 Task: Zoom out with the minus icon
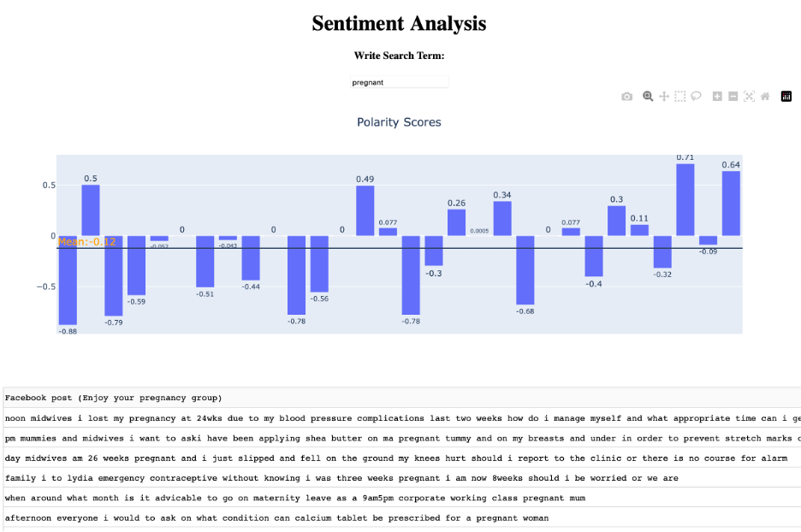pos(733,97)
